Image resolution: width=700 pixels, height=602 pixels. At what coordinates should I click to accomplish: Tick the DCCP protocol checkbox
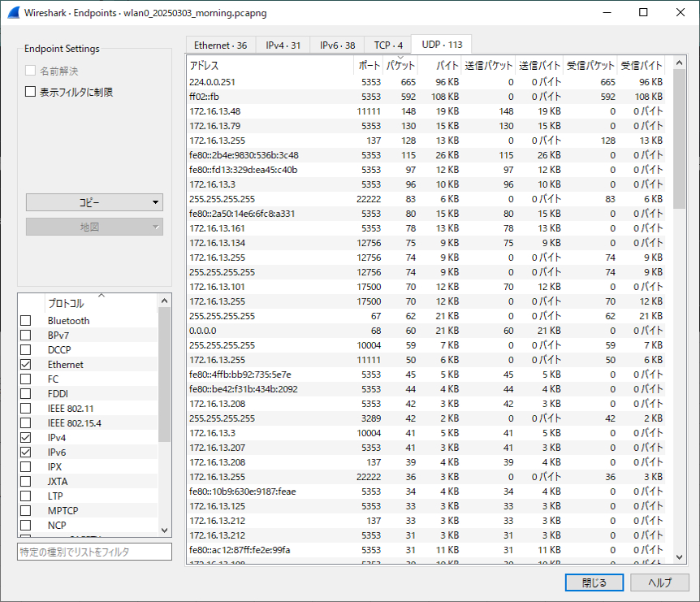(x=26, y=349)
